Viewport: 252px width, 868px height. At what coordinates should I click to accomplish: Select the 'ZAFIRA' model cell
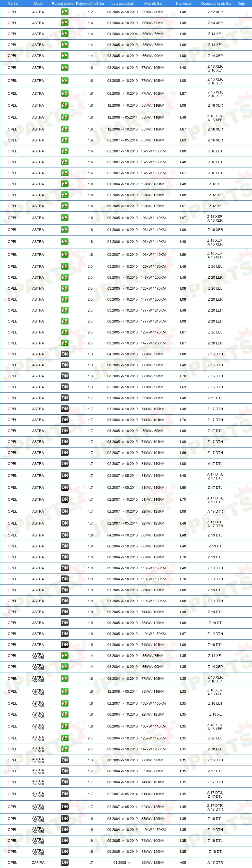click(x=38, y=862)
